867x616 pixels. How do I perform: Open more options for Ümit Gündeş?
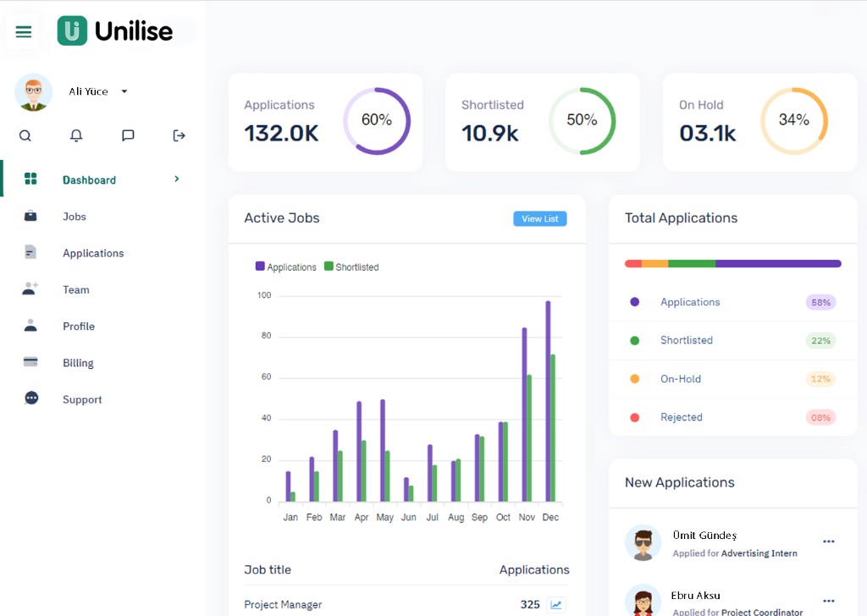coord(828,542)
